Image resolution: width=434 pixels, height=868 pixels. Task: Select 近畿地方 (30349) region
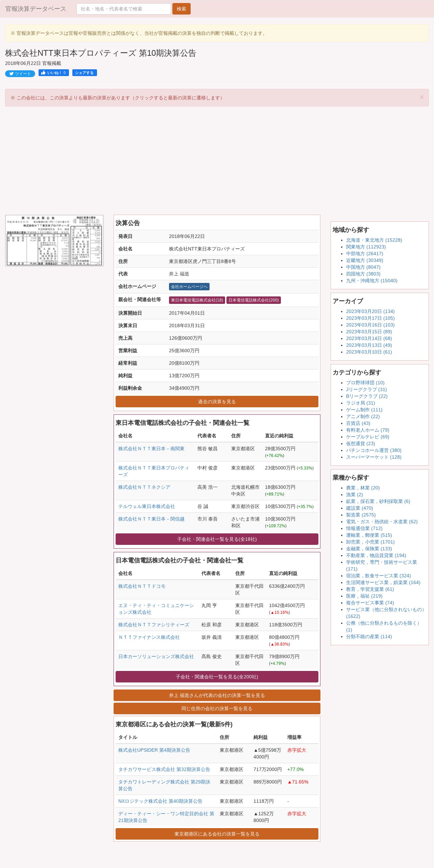tap(364, 260)
